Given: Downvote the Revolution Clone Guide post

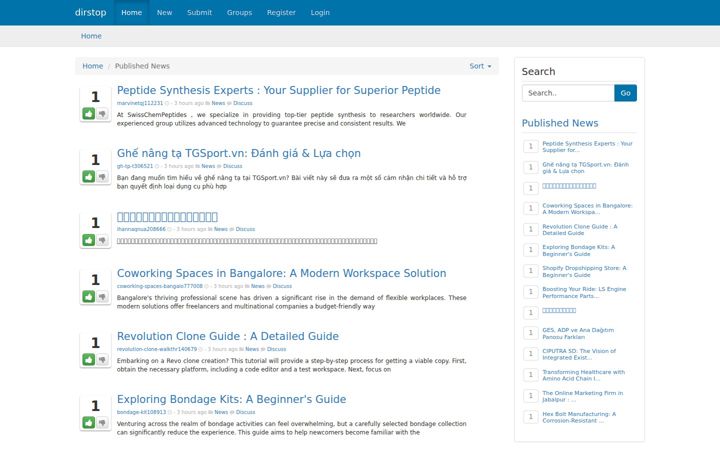Looking at the screenshot, I should click(x=102, y=360).
